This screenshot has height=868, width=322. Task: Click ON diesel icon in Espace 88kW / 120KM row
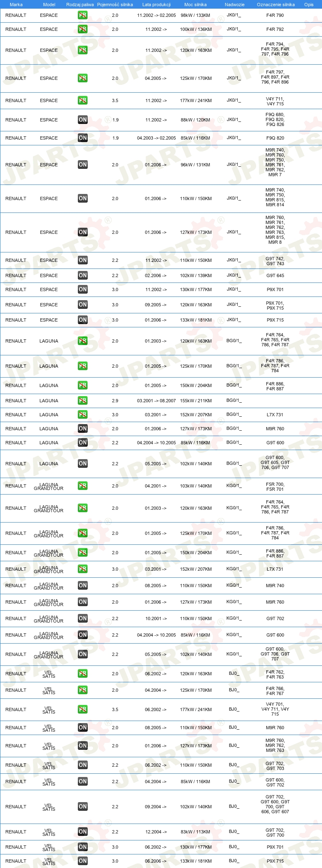tap(83, 120)
